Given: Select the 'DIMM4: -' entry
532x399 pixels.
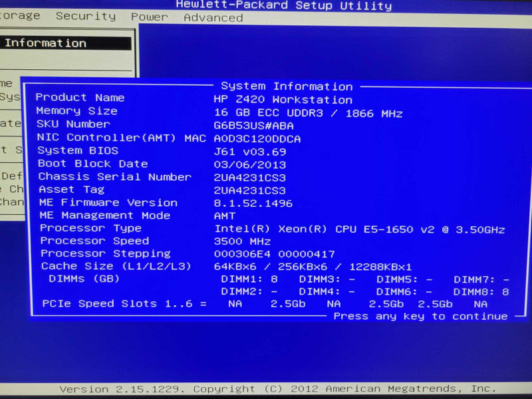Looking at the screenshot, I should click(x=327, y=292).
